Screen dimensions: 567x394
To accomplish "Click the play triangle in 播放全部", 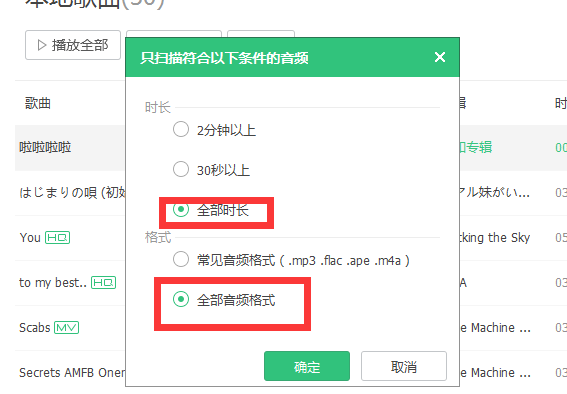I will coord(42,45).
